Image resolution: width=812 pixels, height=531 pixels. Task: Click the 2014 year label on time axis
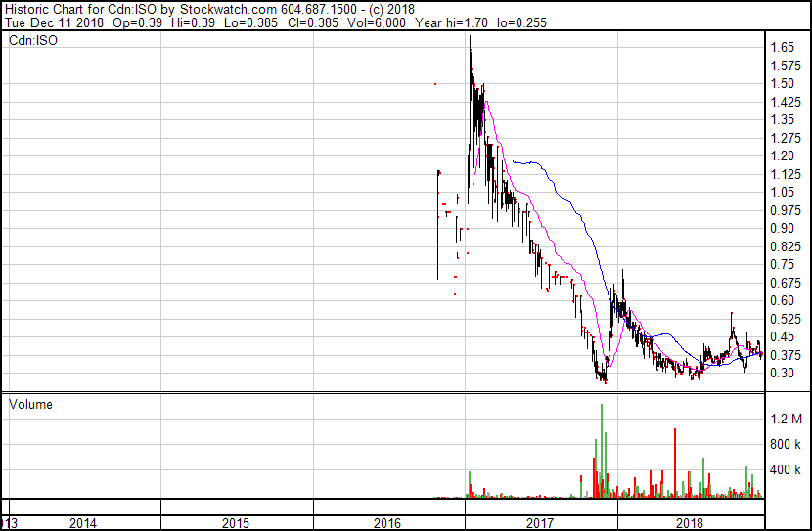[x=83, y=523]
